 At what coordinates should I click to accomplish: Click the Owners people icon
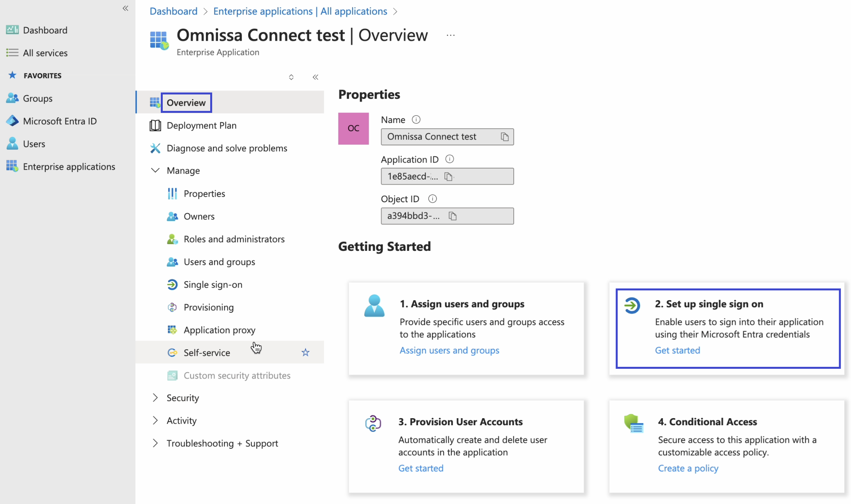(172, 216)
